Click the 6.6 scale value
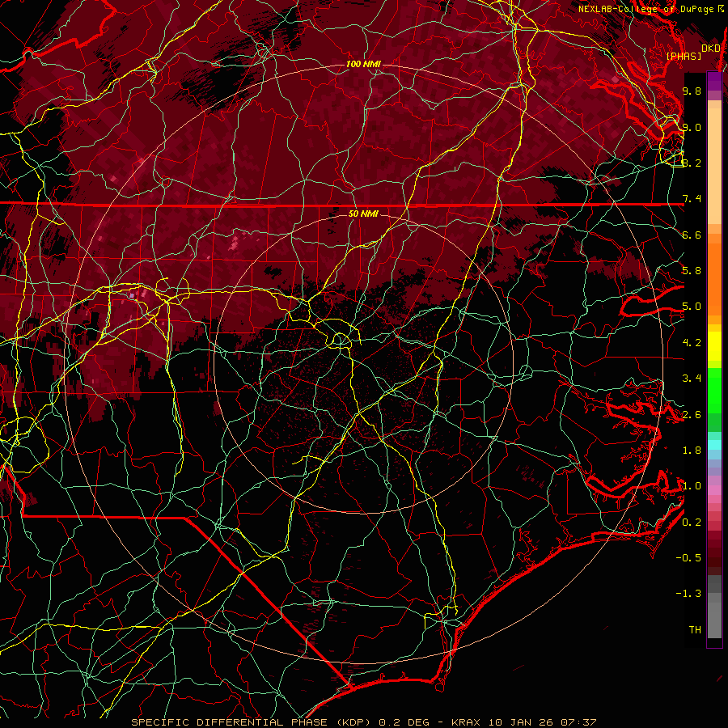Screen dimensions: 728x728 (x=692, y=235)
